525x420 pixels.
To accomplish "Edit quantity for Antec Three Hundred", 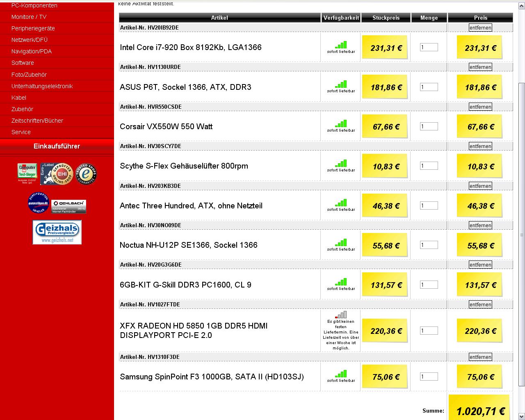I will 429,205.
